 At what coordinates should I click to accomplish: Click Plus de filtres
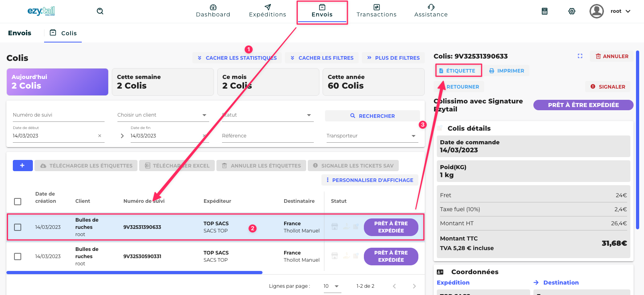pyautogui.click(x=393, y=58)
